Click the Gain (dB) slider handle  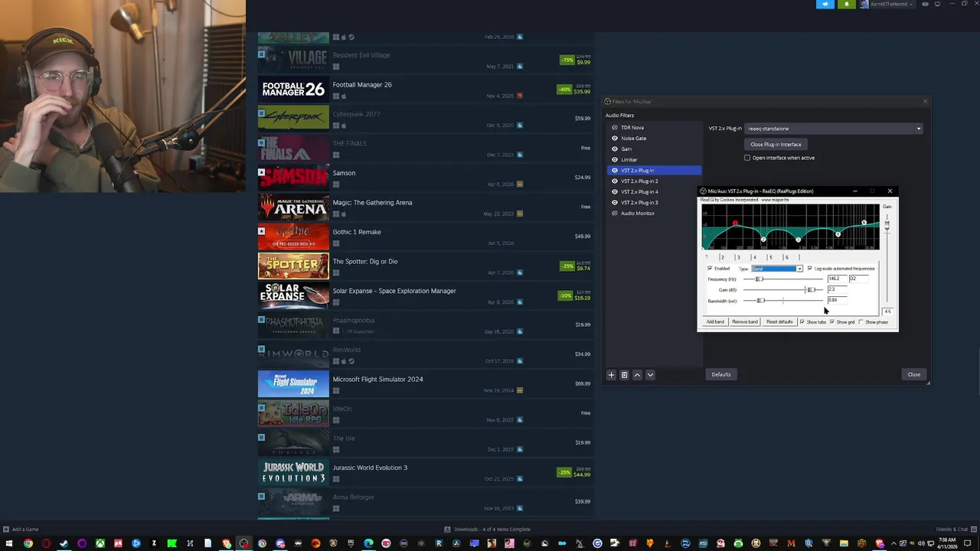point(812,290)
